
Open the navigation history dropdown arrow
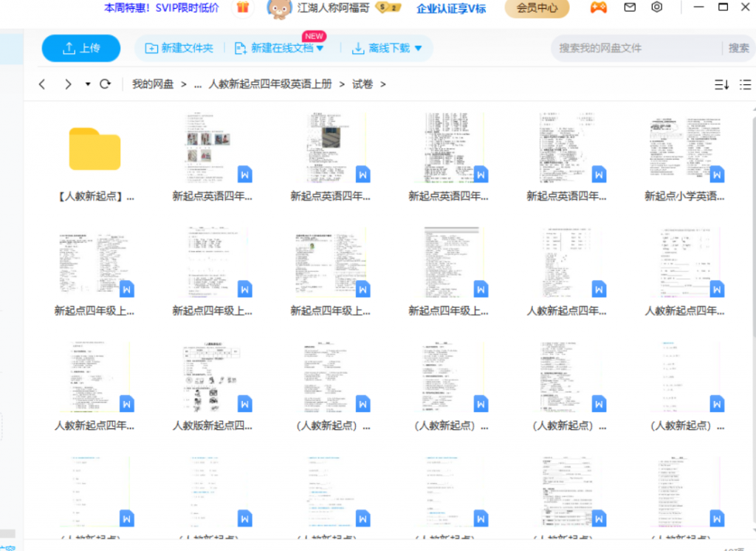tap(88, 84)
